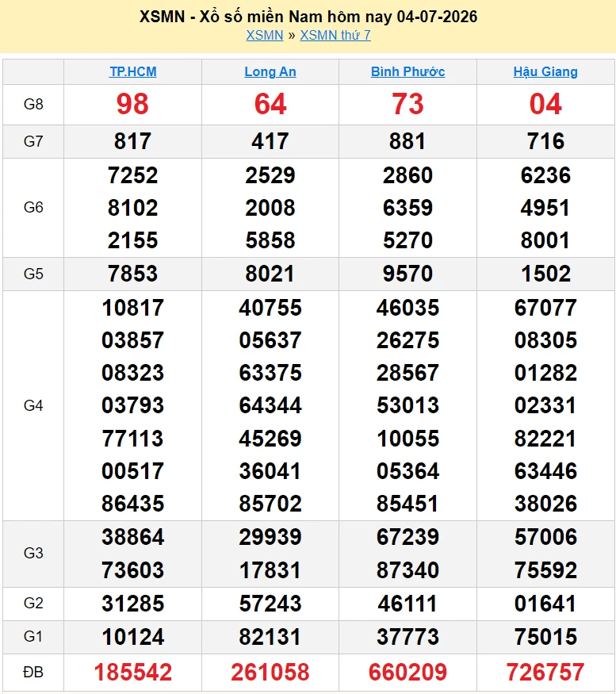
Task: Click G5 result 1502
Action: [545, 274]
